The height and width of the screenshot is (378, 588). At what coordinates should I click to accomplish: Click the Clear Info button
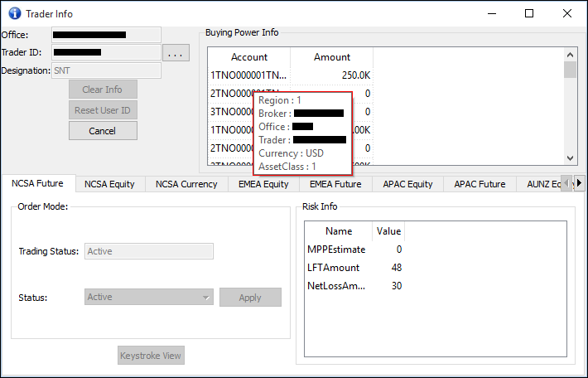point(102,90)
